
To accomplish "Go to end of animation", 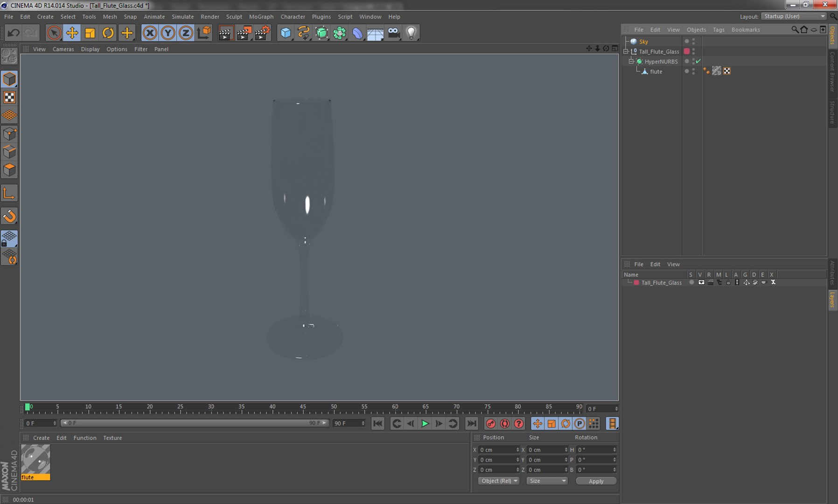I will tap(472, 423).
